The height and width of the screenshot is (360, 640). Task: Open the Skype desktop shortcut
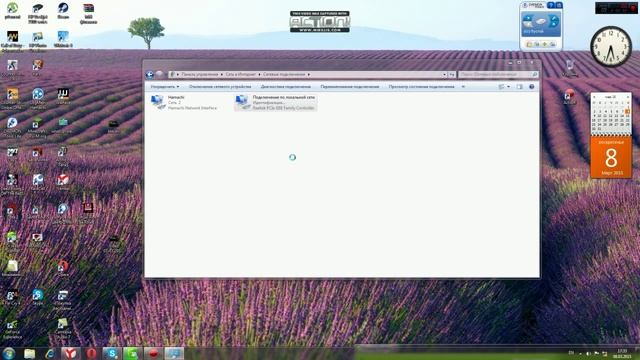pyautogui.click(x=38, y=297)
